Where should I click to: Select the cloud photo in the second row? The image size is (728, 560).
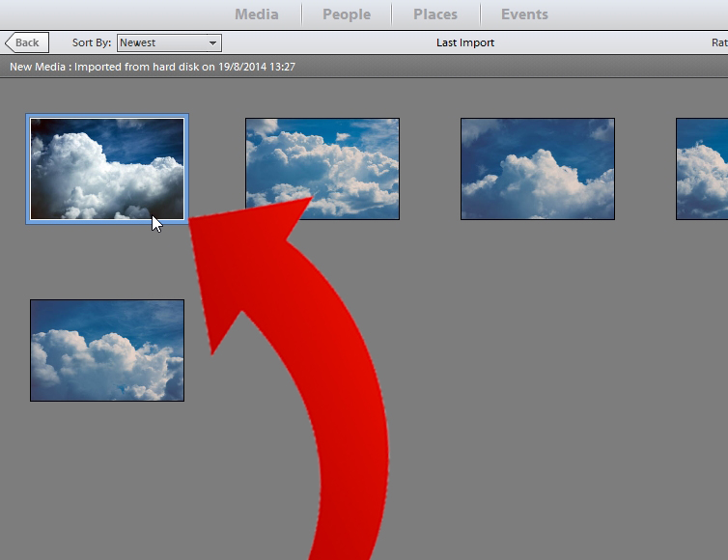pyautogui.click(x=107, y=350)
